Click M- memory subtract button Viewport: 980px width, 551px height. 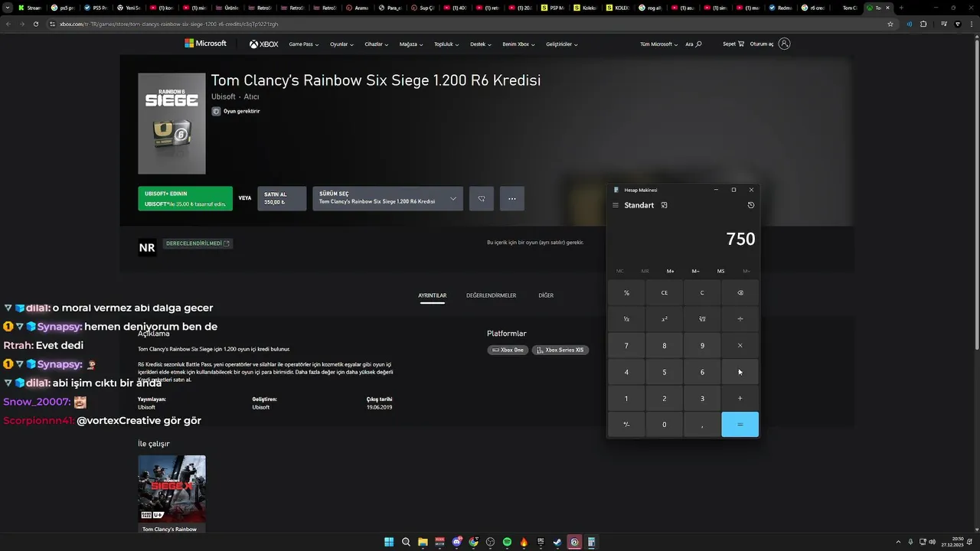point(695,271)
